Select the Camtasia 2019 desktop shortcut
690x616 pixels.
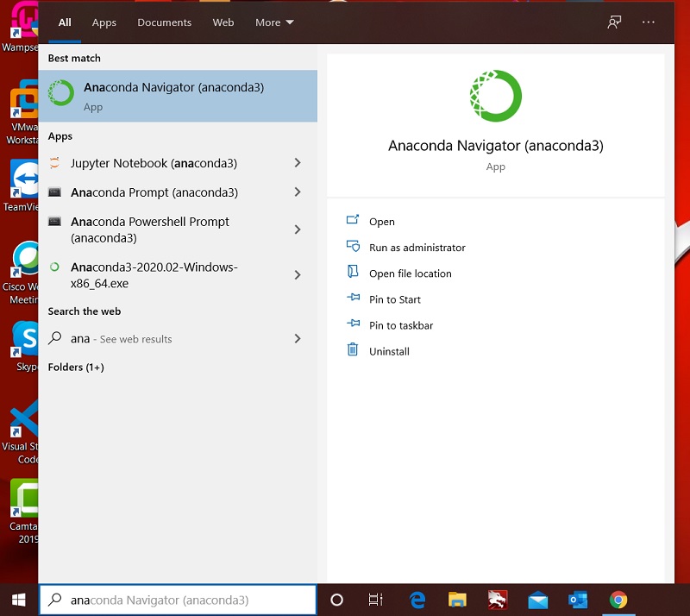click(23, 512)
